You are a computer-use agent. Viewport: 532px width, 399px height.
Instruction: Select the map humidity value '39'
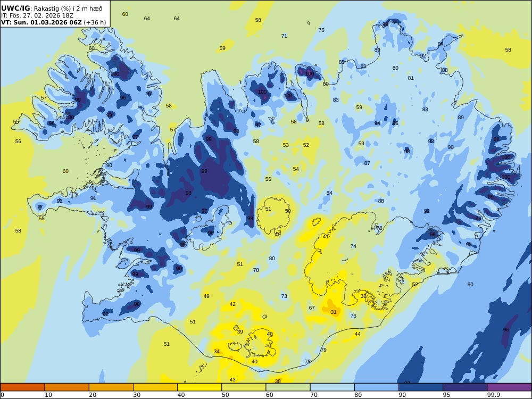240,332
